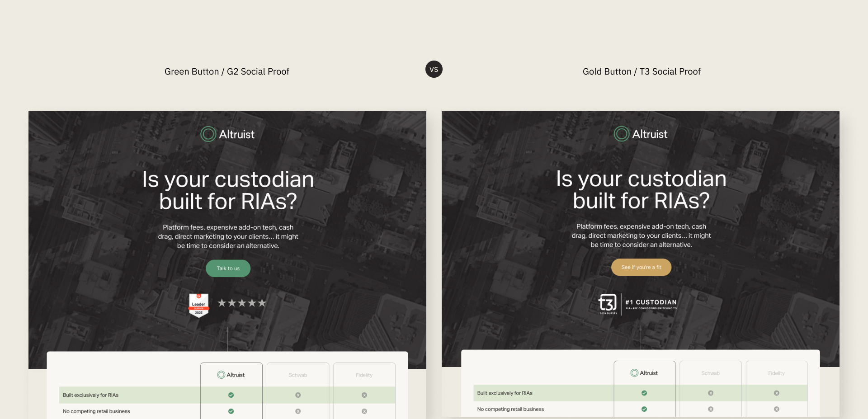Image resolution: width=868 pixels, height=419 pixels.
Task: Click the Altruist logo in the left variant header
Action: pos(227,134)
